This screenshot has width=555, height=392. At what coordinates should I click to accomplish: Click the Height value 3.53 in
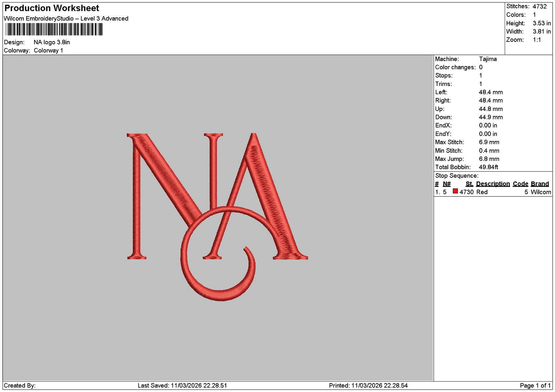542,23
